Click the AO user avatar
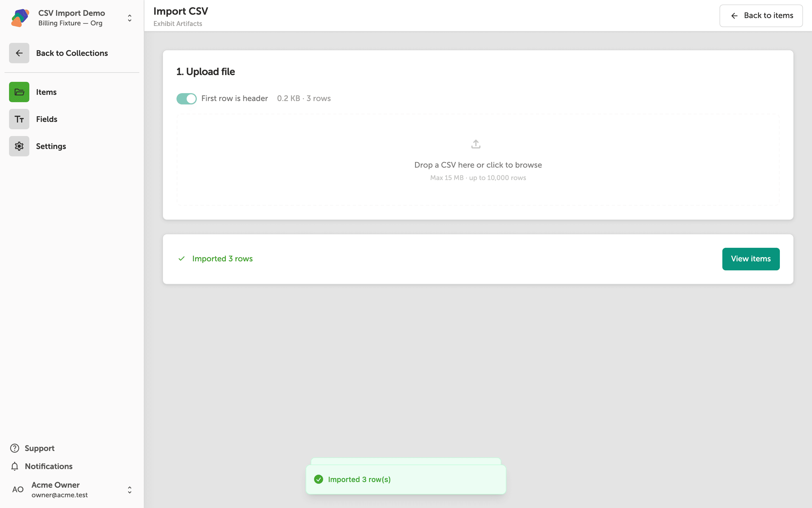The width and height of the screenshot is (812, 508). point(18,490)
